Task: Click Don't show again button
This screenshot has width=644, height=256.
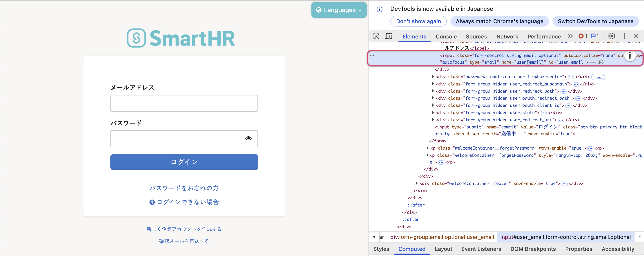Action: tap(418, 21)
